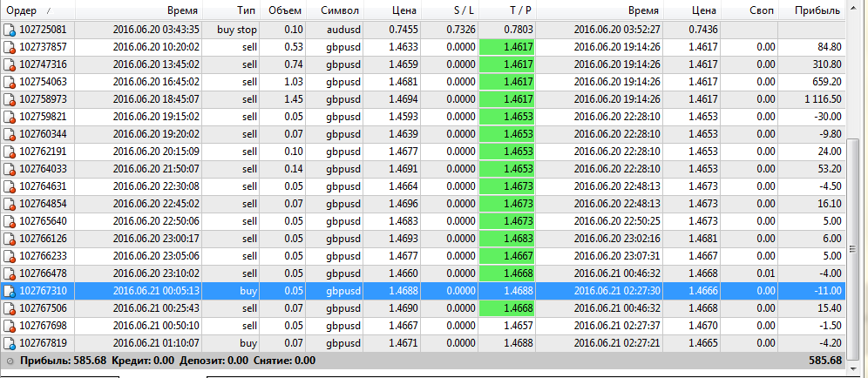The width and height of the screenshot is (868, 378).
Task: Click order icon for 102760344
Action: (x=10, y=134)
